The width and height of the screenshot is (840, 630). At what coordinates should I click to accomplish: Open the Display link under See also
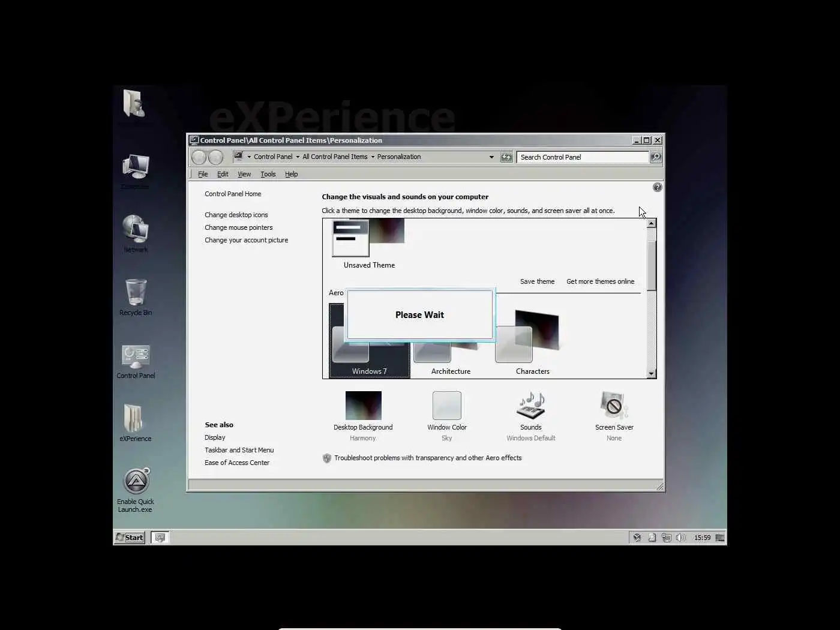coord(215,437)
